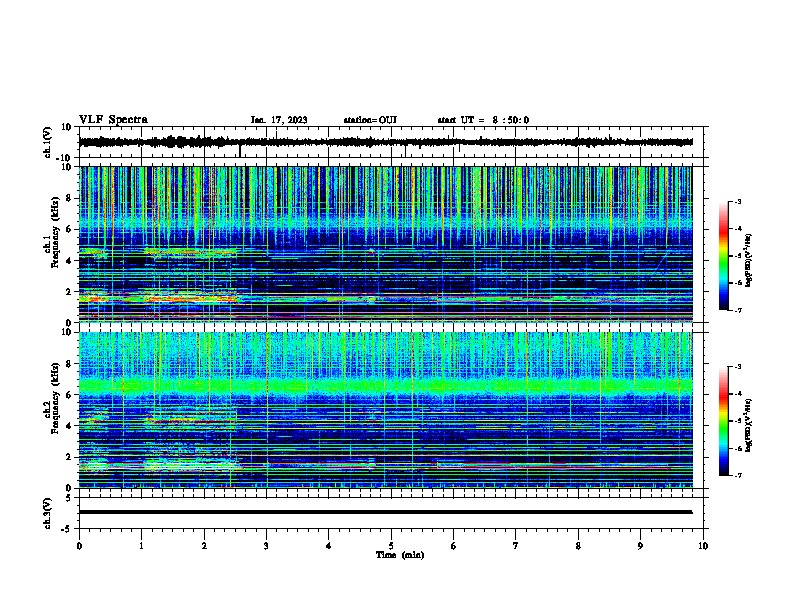
Task: Select the "start UT = 8 : 50: 0" text
Action: pos(483,120)
